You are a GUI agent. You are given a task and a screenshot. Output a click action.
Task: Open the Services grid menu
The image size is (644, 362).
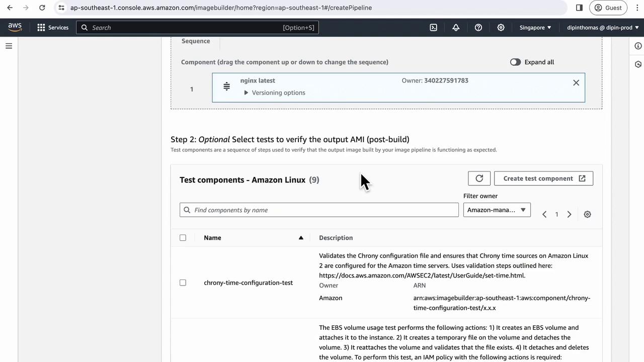53,28
